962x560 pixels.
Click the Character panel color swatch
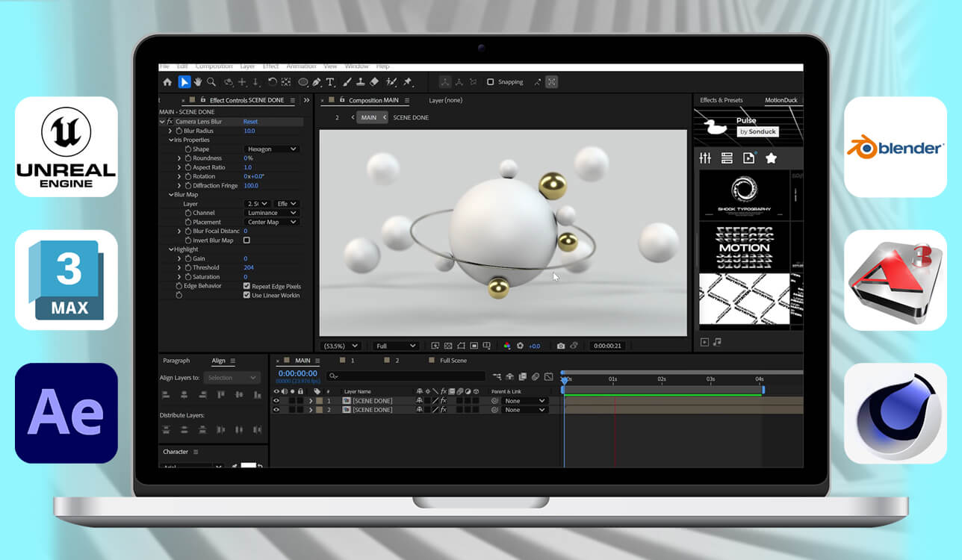[x=249, y=466]
